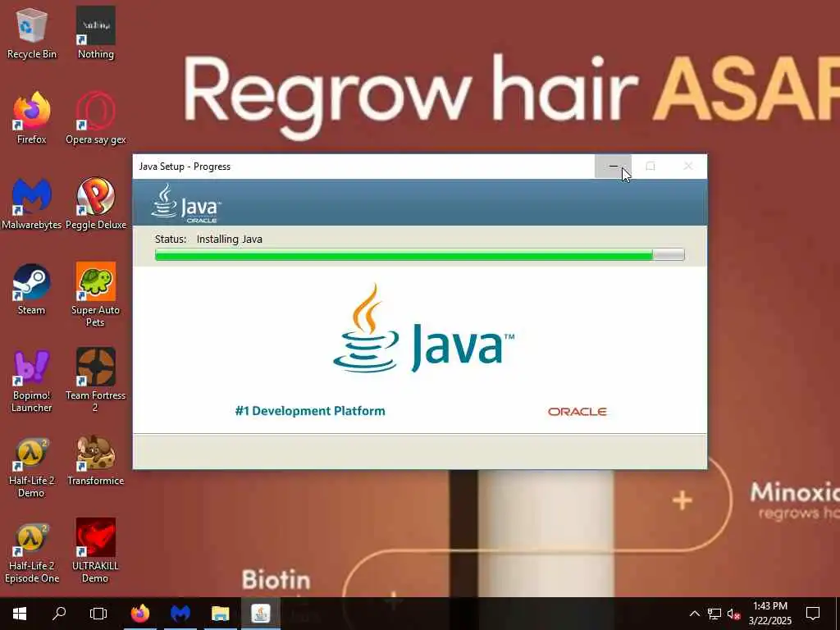Select the Transformice desktop icon
Image resolution: width=840 pixels, height=630 pixels.
(x=96, y=459)
